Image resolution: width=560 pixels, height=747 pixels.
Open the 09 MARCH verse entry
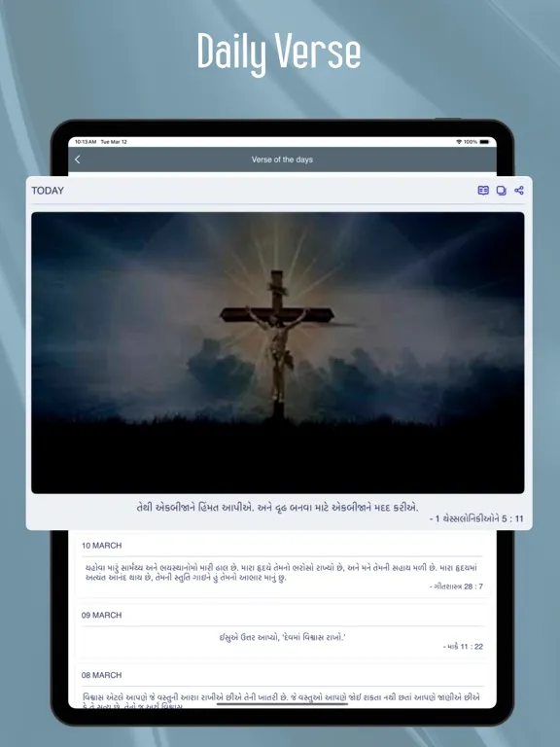[281, 630]
